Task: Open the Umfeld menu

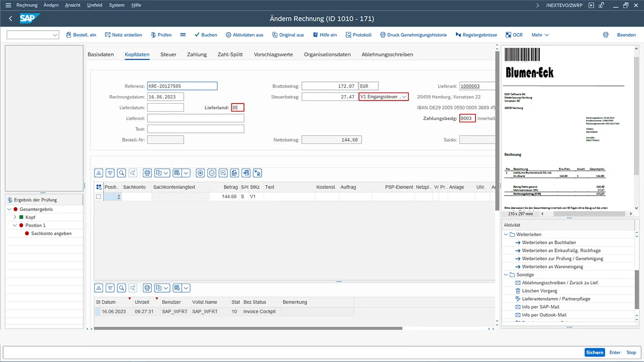Action: pos(94,5)
